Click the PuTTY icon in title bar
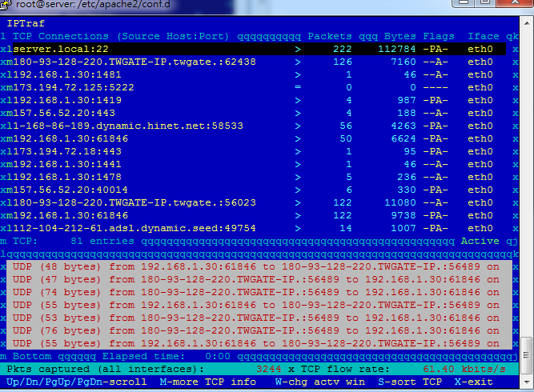This screenshot has width=534, height=392. (6, 4)
